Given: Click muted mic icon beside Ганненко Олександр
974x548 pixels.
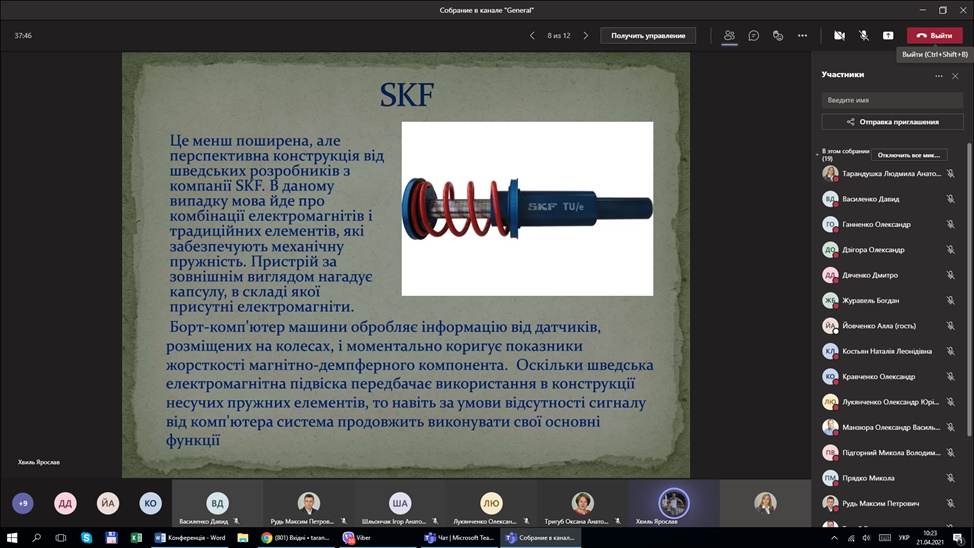Looking at the screenshot, I should pyautogui.click(x=950, y=224).
